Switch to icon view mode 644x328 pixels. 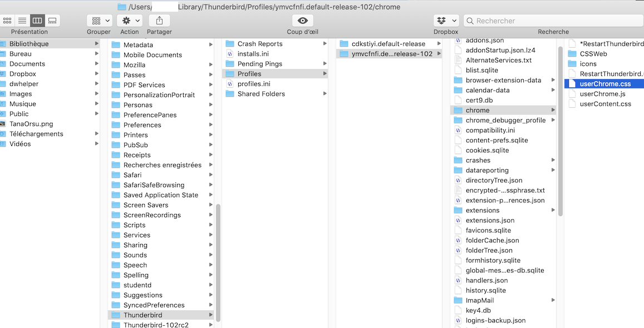point(7,21)
